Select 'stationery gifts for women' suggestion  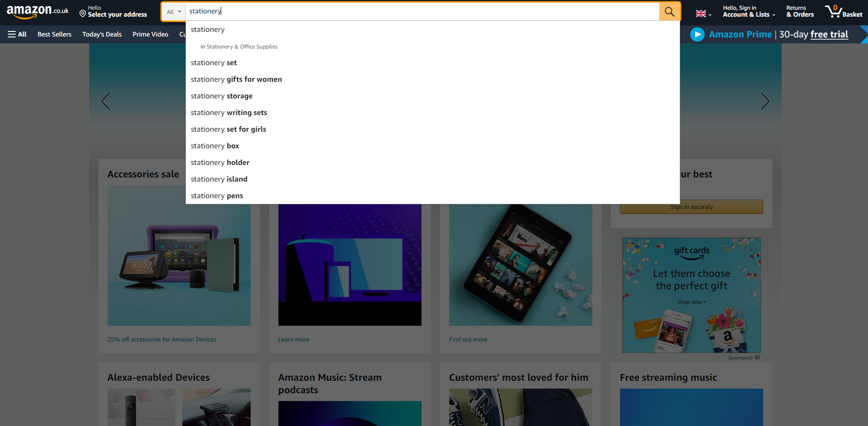433,79
